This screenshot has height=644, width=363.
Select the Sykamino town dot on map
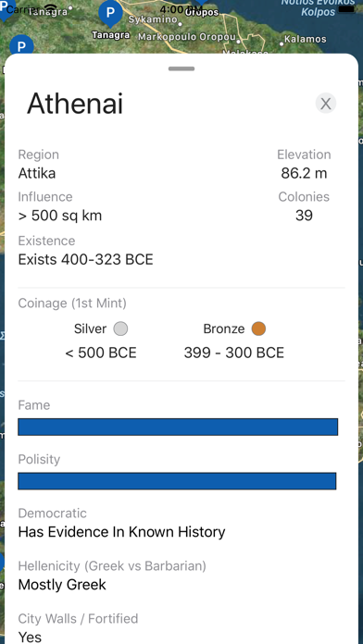(x=180, y=24)
